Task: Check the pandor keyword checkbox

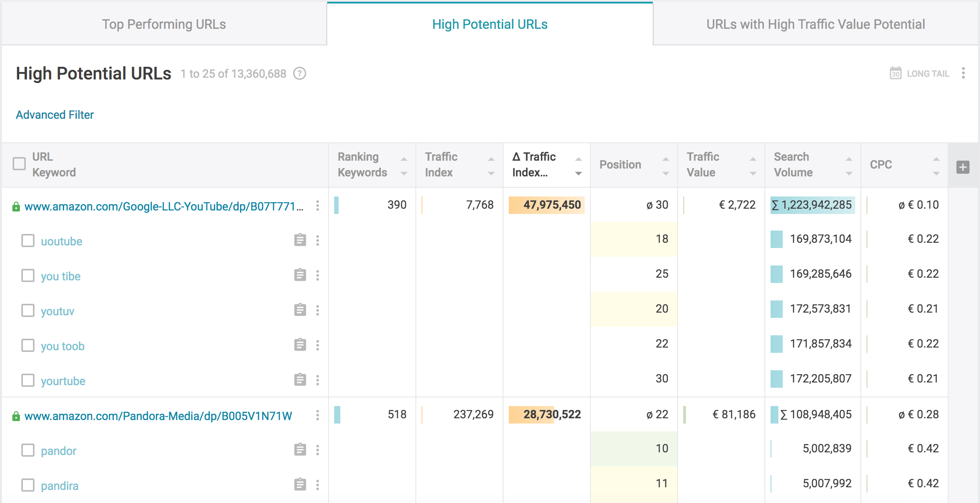Action: click(28, 450)
